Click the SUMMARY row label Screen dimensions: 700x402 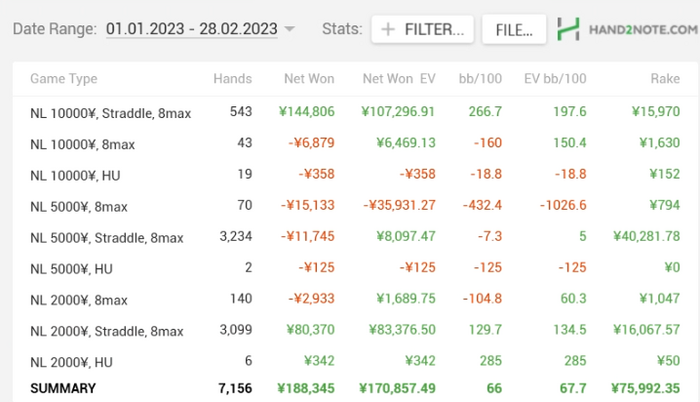[x=63, y=389]
